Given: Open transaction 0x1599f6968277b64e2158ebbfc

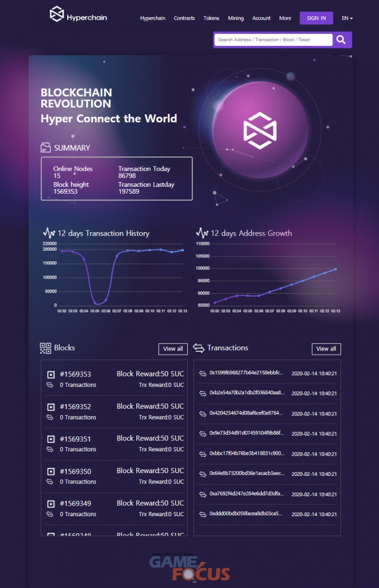Looking at the screenshot, I should (246, 373).
